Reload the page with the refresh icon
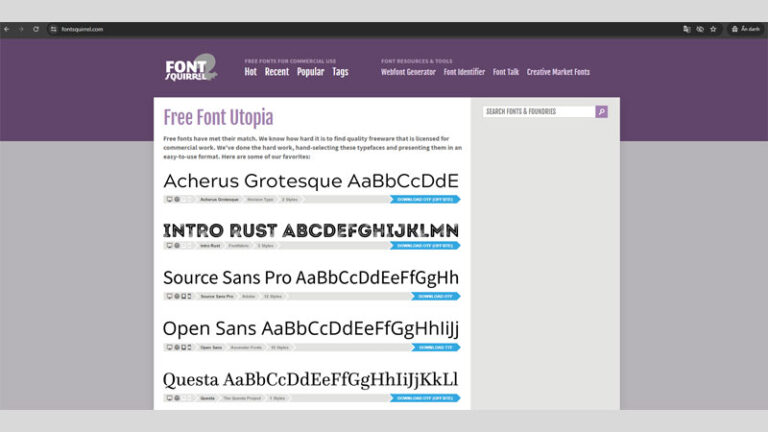This screenshot has width=768, height=432. coord(36,29)
